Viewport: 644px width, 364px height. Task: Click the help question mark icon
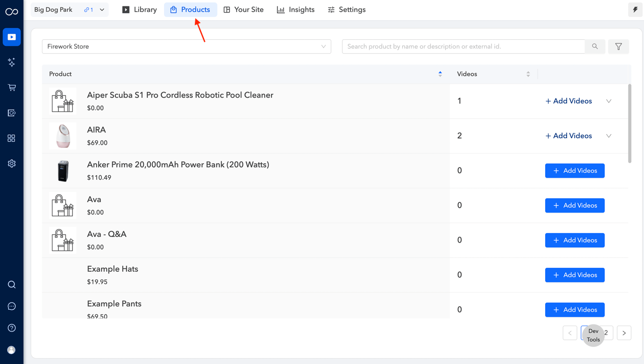(x=11, y=327)
